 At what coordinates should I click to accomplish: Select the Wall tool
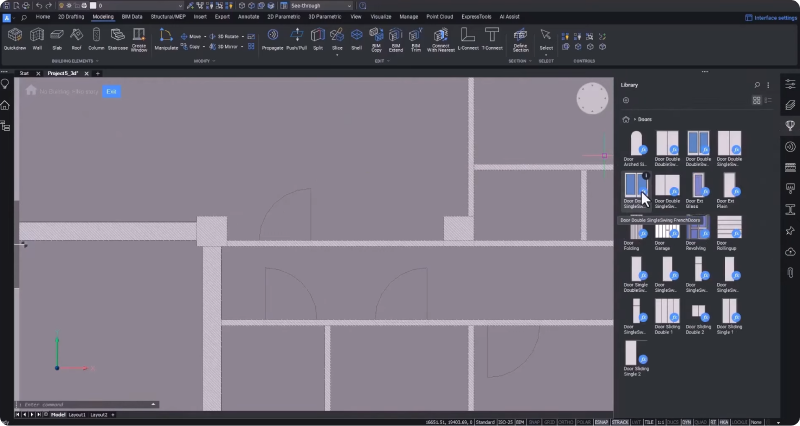pyautogui.click(x=37, y=39)
